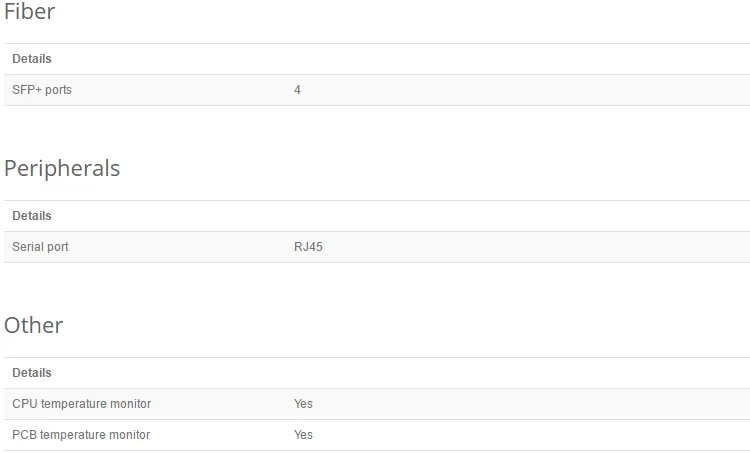The image size is (750, 453).
Task: Click the SFP+ ports value 4
Action: pos(297,90)
